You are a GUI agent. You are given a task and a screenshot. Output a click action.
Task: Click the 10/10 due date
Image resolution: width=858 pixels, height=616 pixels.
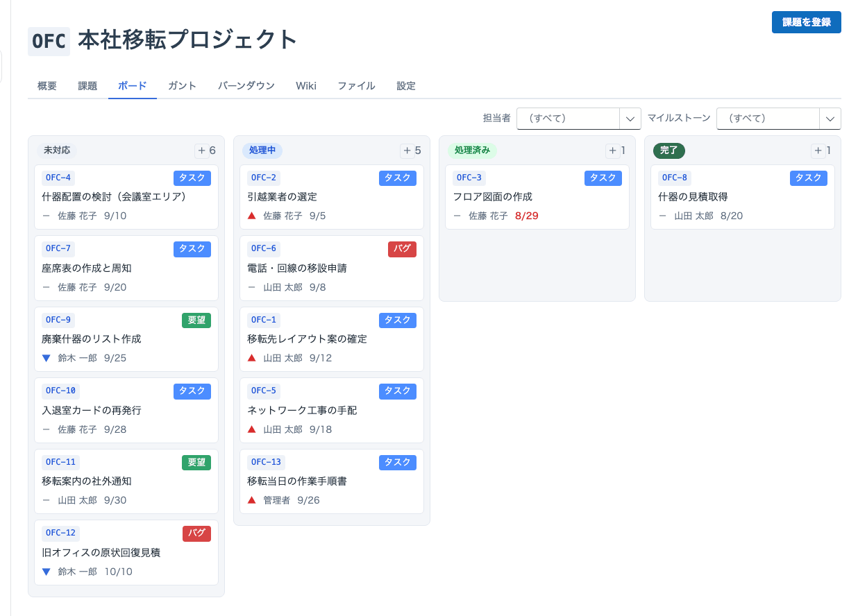118,572
